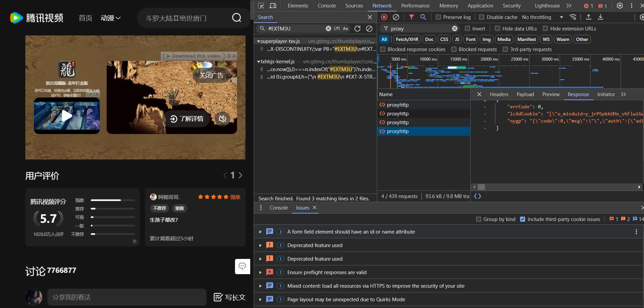Filter requests by Fetch/XHR
Image resolution: width=644 pixels, height=308 pixels.
click(x=407, y=39)
